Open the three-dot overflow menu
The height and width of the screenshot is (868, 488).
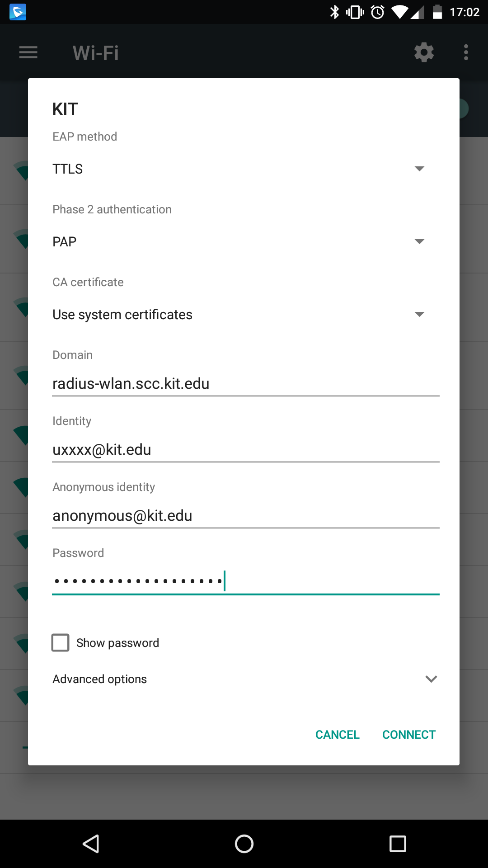466,52
